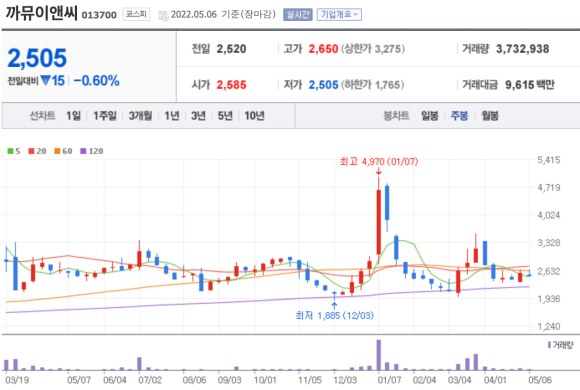
Task: Select the 10년 line chart tab
Action: pyautogui.click(x=254, y=116)
